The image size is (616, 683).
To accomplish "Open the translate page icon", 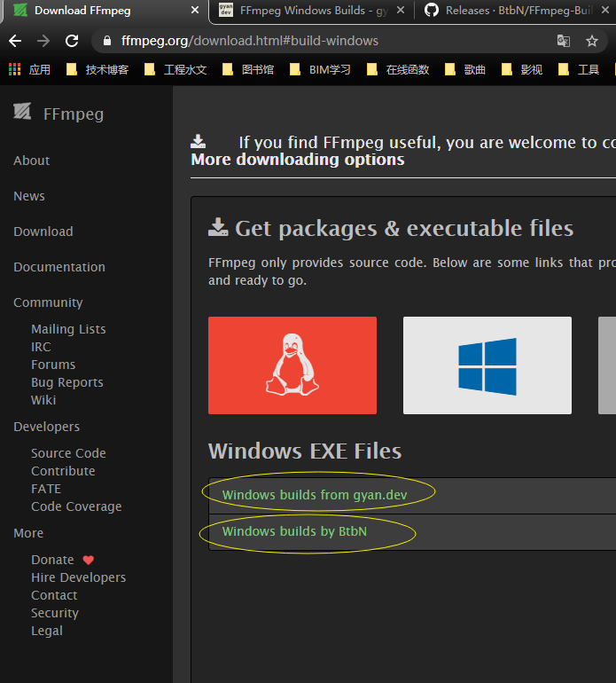I will (x=564, y=41).
